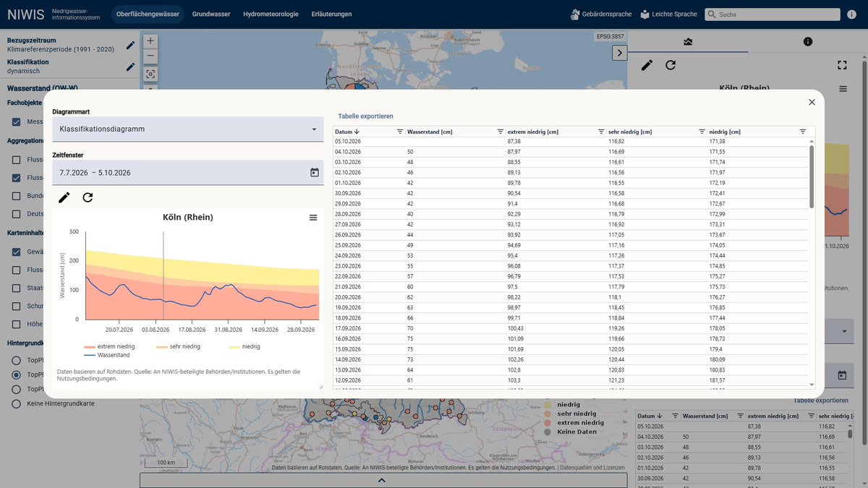
Task: Uncheck the 'Gewä…' checkbox under Karteninhalte
Action: (x=17, y=252)
